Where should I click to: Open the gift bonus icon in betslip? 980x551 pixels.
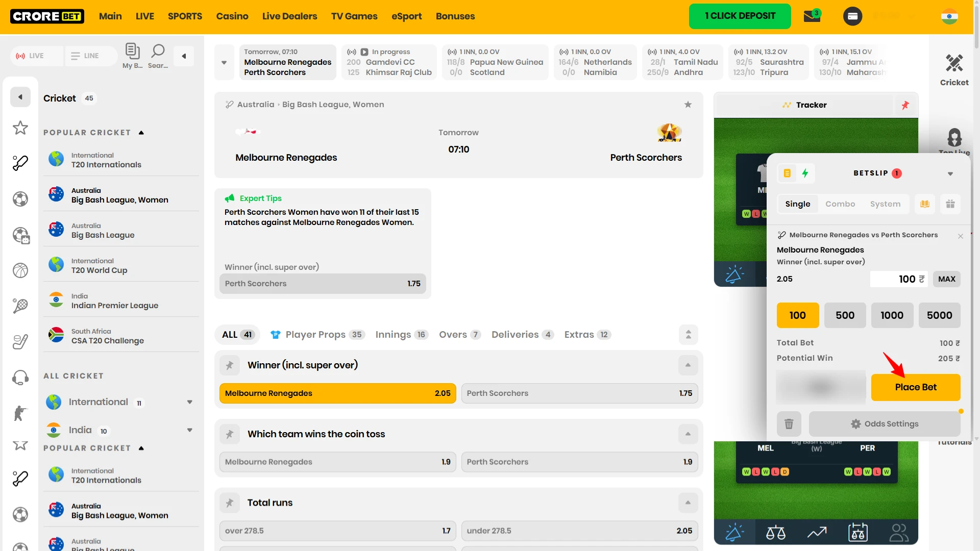[950, 204]
